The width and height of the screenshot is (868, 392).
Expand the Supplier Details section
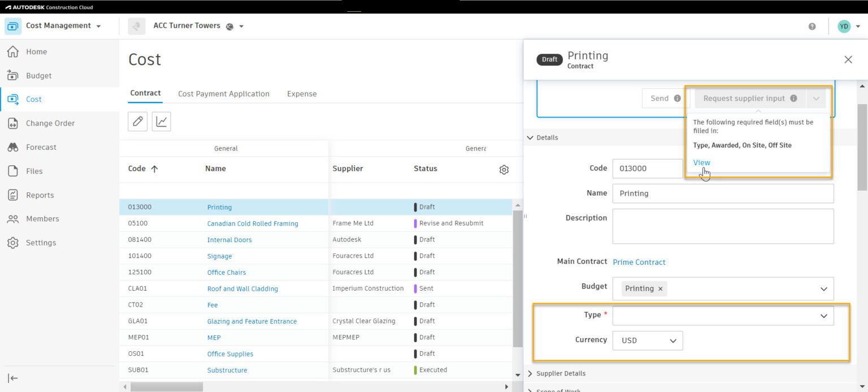click(530, 373)
